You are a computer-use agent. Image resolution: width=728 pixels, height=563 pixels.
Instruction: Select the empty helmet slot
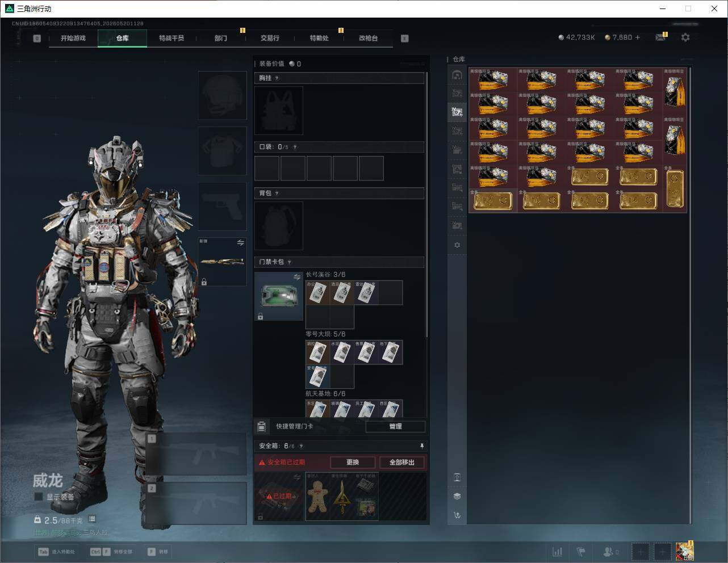click(222, 95)
